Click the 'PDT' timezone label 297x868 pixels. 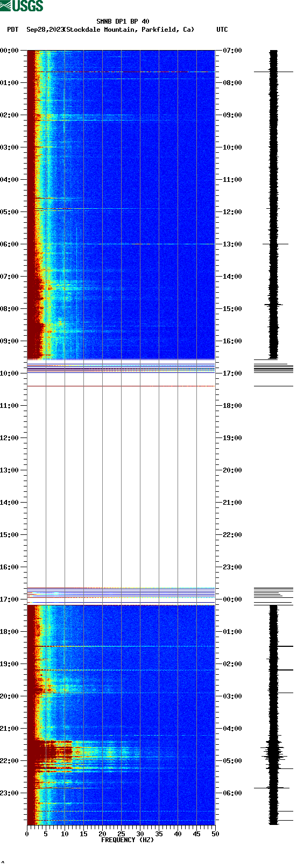click(x=12, y=30)
